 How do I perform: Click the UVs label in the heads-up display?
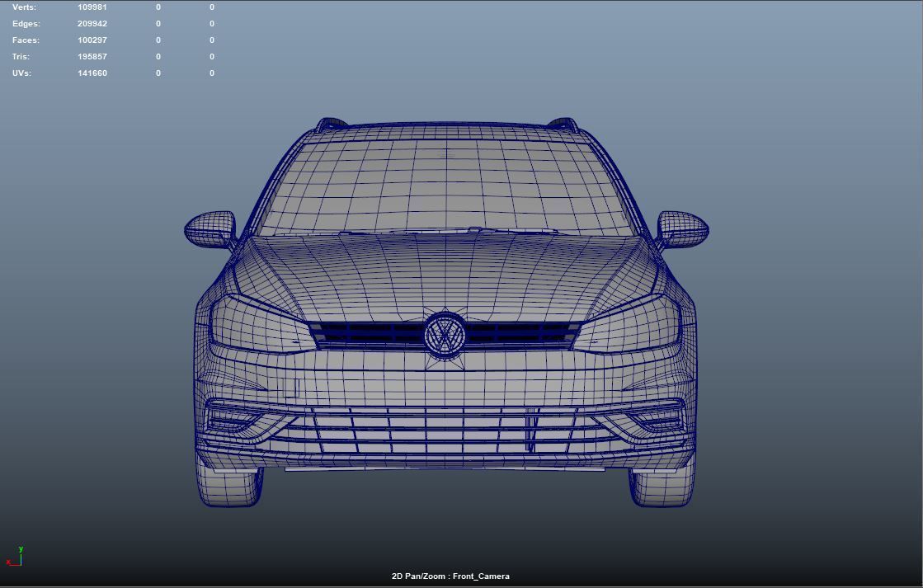click(x=21, y=73)
